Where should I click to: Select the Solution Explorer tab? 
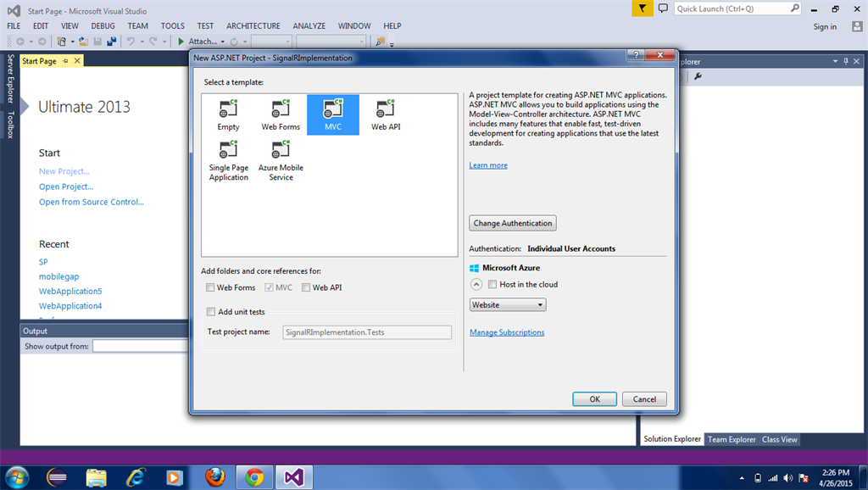click(x=672, y=438)
